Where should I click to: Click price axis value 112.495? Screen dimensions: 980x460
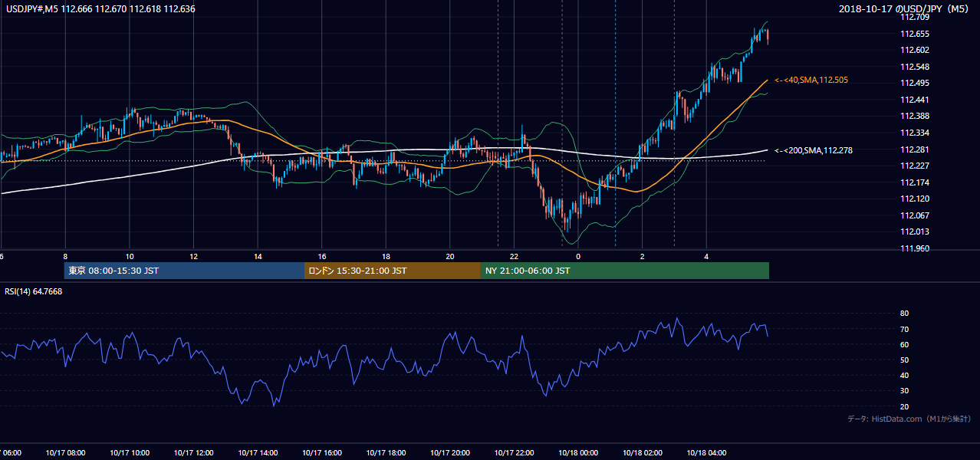(x=915, y=83)
